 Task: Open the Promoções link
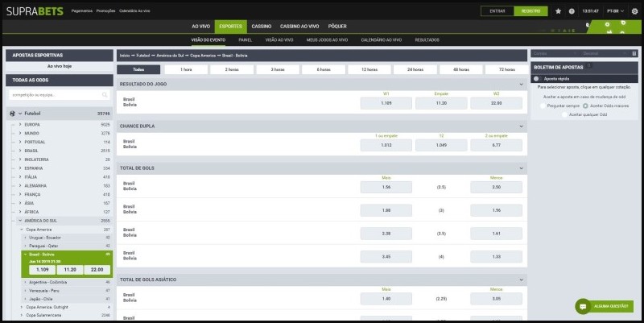pos(105,11)
